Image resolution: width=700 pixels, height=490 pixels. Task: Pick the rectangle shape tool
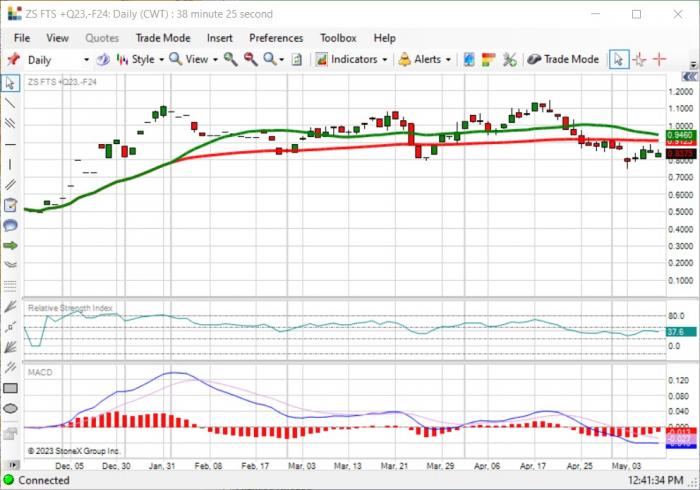[x=10, y=388]
